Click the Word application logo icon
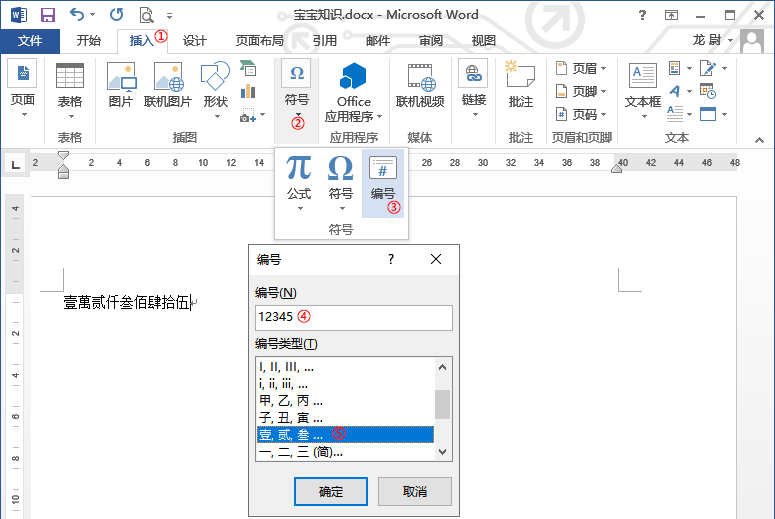Image resolution: width=775 pixels, height=519 pixels. pos(19,15)
